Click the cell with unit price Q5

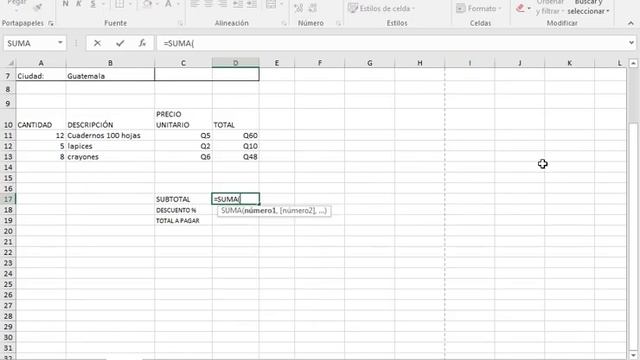(183, 136)
